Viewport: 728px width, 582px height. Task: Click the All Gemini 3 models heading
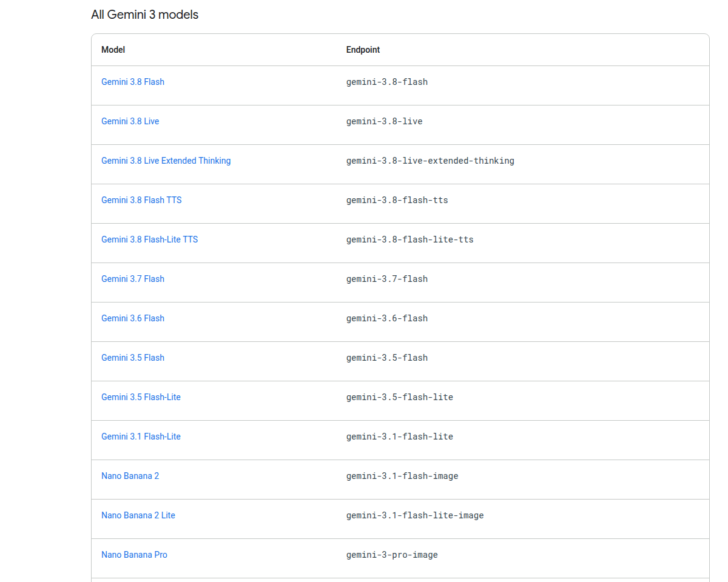(145, 15)
